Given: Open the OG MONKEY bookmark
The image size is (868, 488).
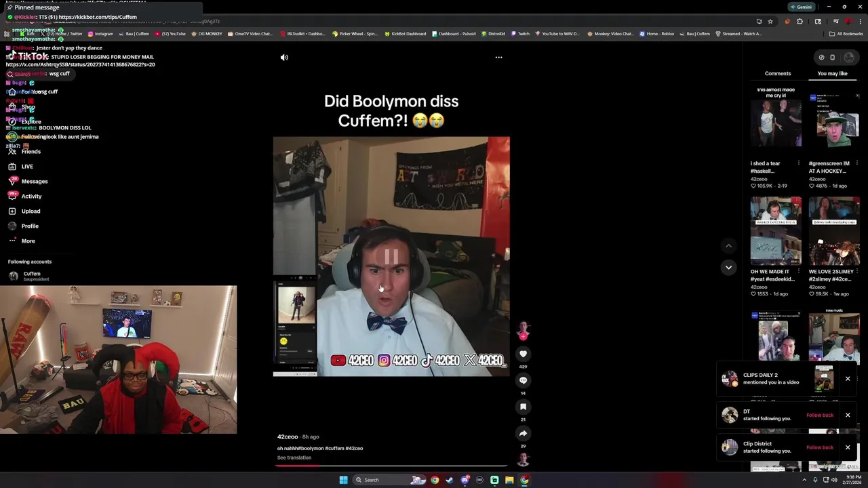Looking at the screenshot, I should [207, 33].
